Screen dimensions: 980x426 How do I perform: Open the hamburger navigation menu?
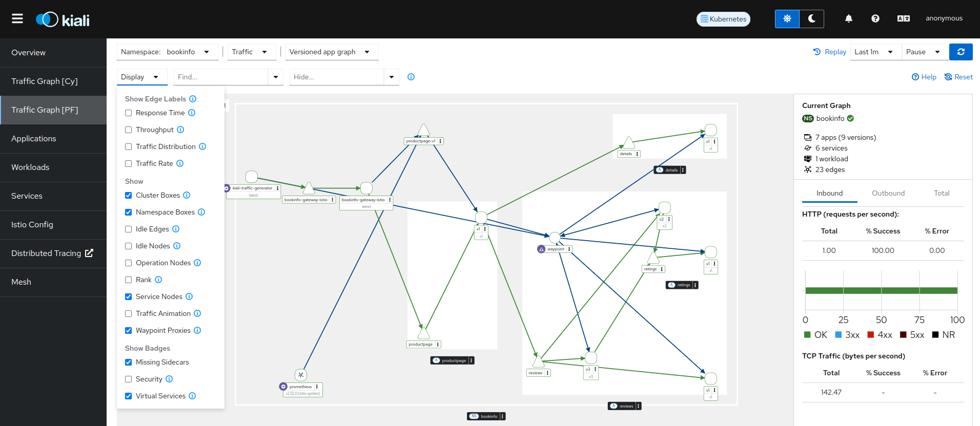[x=17, y=19]
